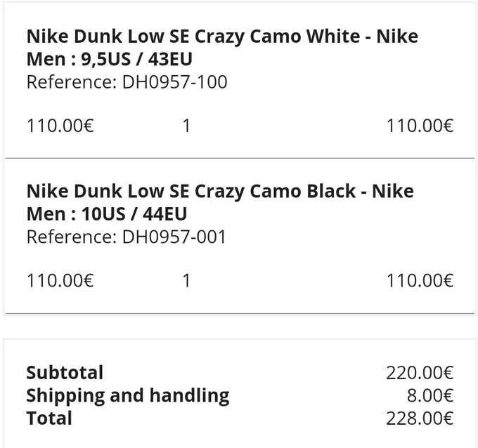Screen dimensions: 478x448
Task: Click the total amount 228.00€
Action: point(420,419)
